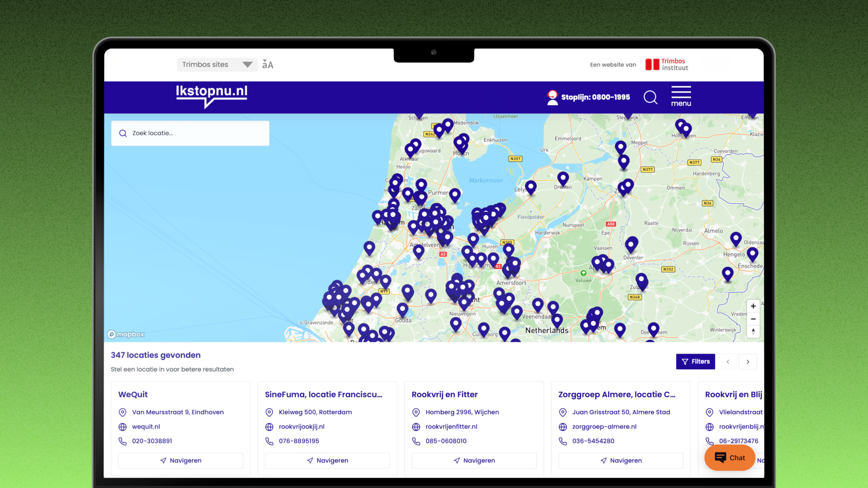This screenshot has width=868, height=488.
Task: Open the Filters panel
Action: (x=695, y=361)
